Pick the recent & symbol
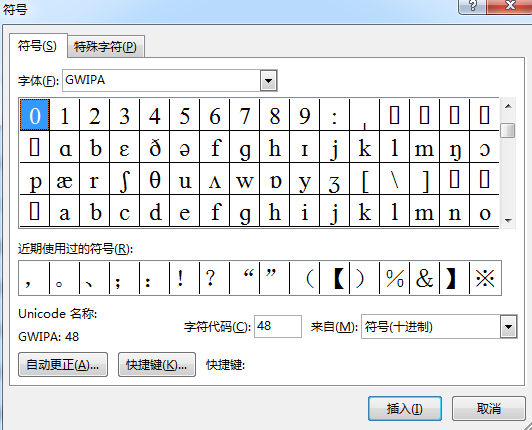Screen dimensions: 532x430 coord(424,278)
